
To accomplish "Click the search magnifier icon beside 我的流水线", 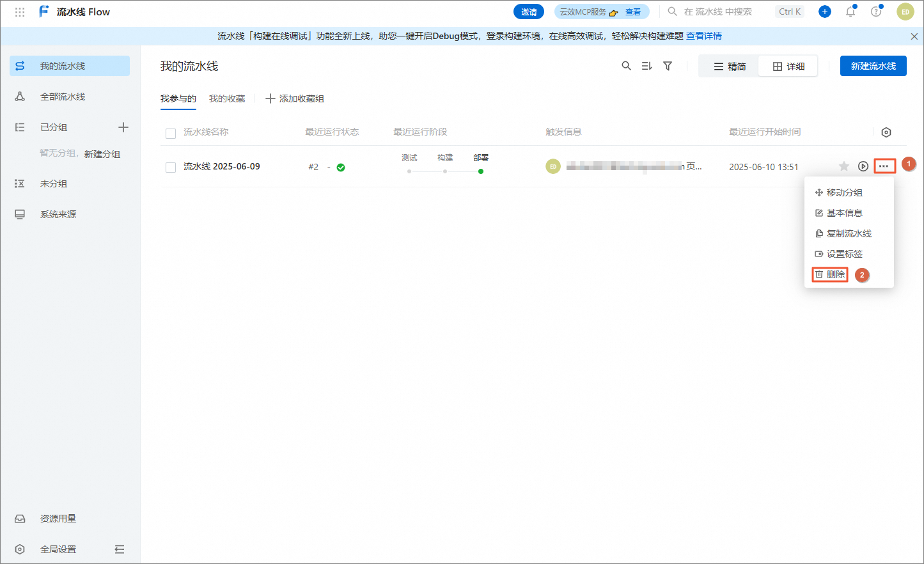I will pyautogui.click(x=627, y=66).
